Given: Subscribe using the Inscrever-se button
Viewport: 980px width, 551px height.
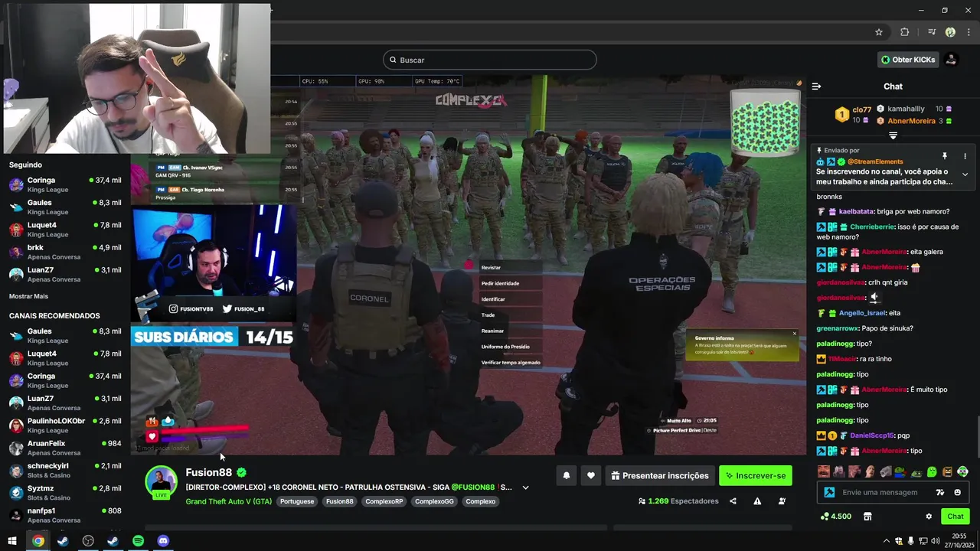Looking at the screenshot, I should pyautogui.click(x=755, y=475).
